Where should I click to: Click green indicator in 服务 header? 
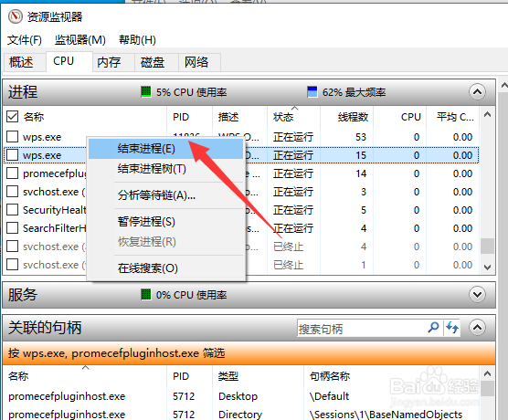coord(146,295)
